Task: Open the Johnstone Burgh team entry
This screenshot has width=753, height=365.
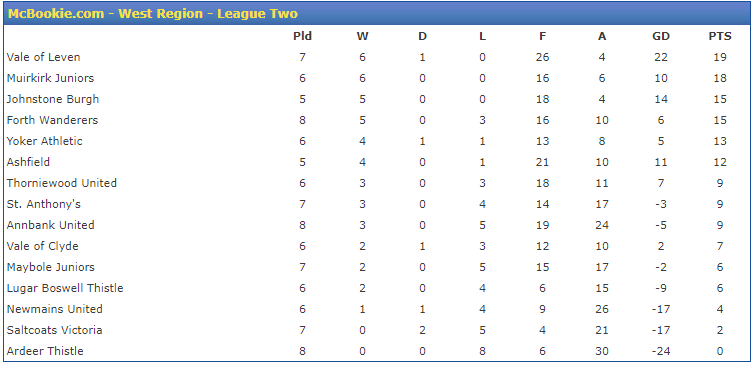Action: click(53, 99)
